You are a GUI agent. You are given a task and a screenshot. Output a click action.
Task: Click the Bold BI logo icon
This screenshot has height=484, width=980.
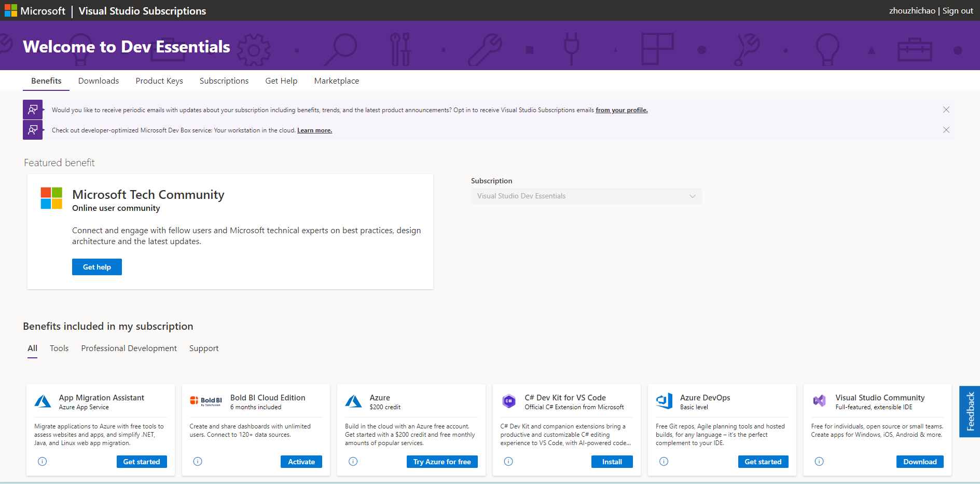[x=206, y=401]
